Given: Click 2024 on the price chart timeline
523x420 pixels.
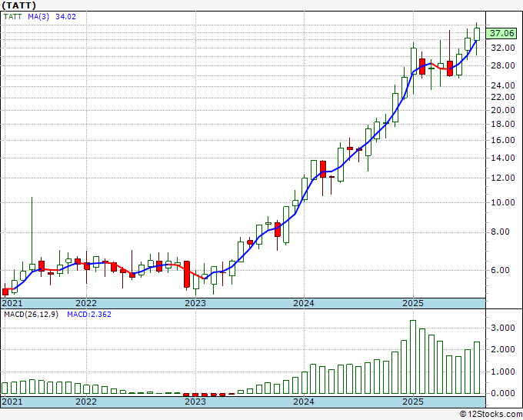Looking at the screenshot, I should (304, 303).
